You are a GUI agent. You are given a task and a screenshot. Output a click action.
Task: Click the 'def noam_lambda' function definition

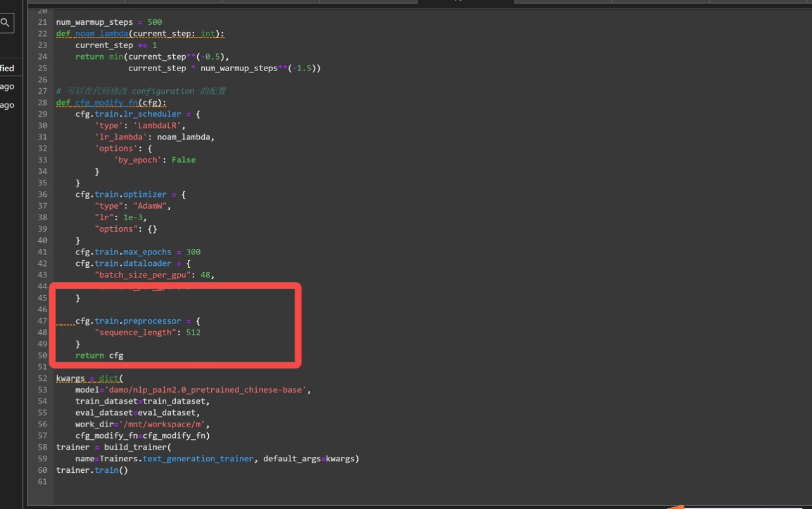tap(140, 34)
